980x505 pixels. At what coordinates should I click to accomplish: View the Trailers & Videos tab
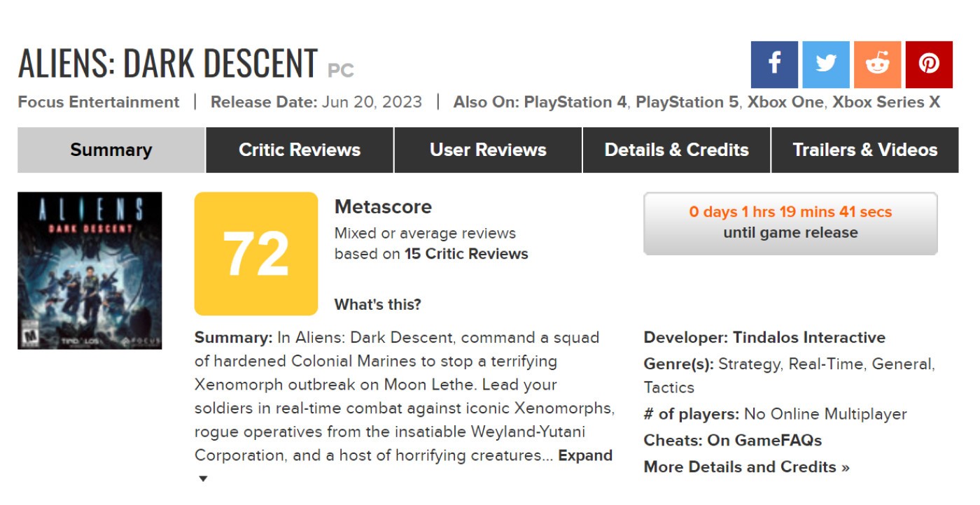[x=864, y=150]
